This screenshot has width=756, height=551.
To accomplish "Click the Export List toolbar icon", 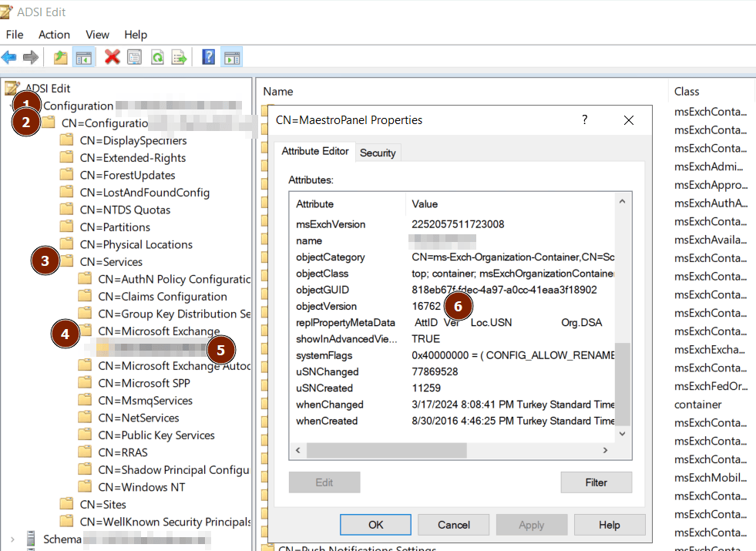I will (180, 57).
